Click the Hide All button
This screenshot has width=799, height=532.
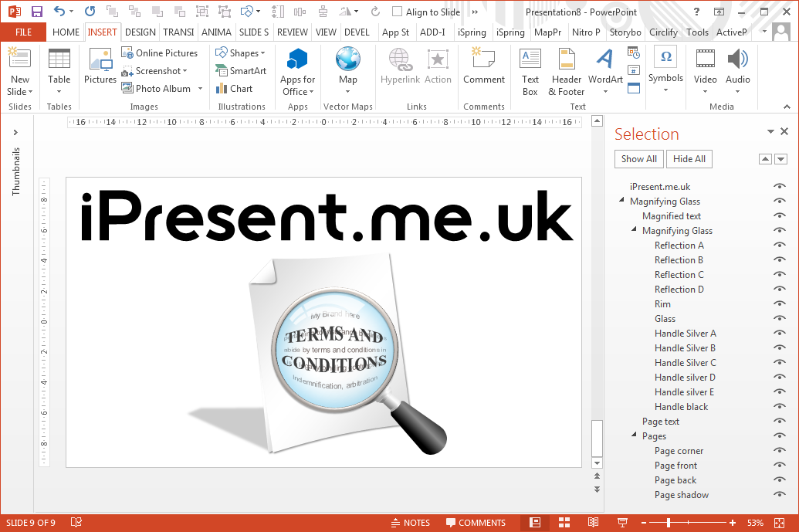click(689, 159)
